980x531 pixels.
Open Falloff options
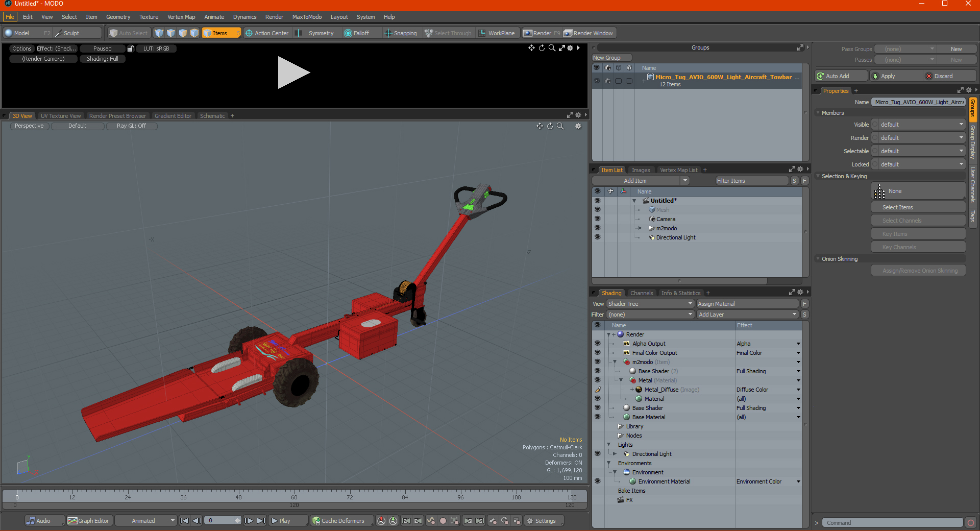361,33
